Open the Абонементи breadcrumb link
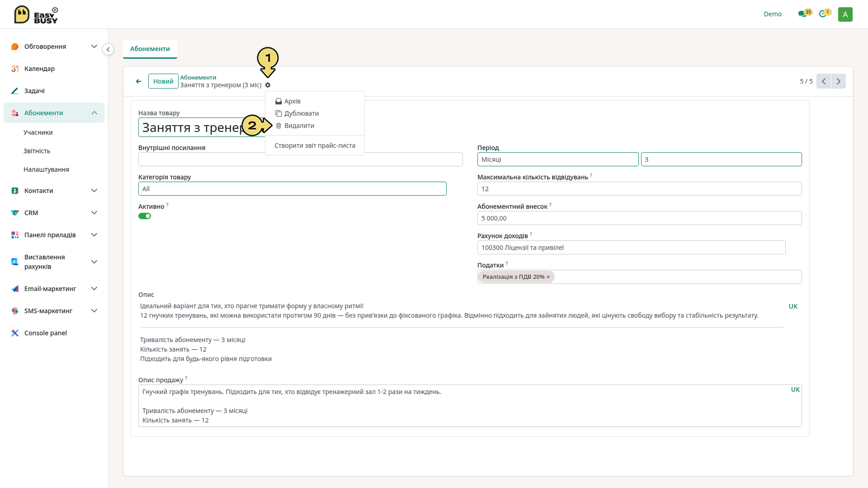Screen dimensions: 868x488 (198, 77)
